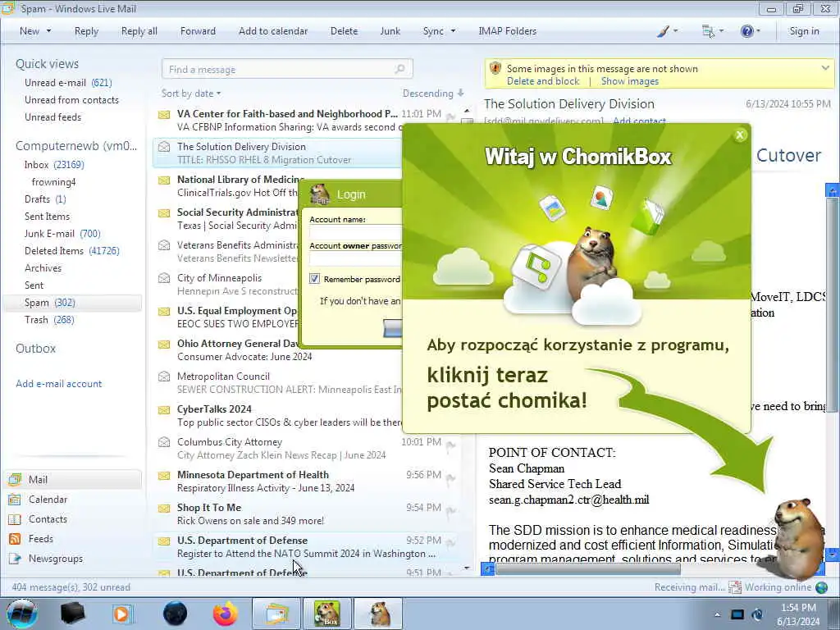Click the Add contact link
Screen dimensions: 840x630
point(639,121)
